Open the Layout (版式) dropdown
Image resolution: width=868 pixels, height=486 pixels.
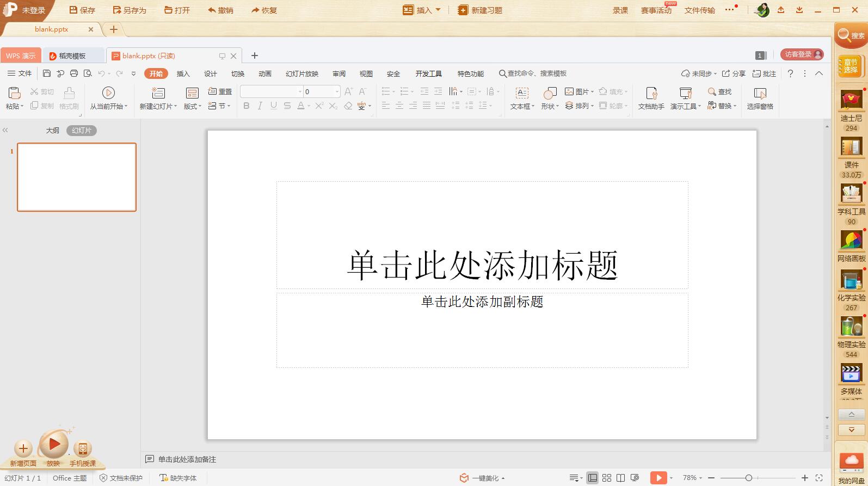point(193,106)
